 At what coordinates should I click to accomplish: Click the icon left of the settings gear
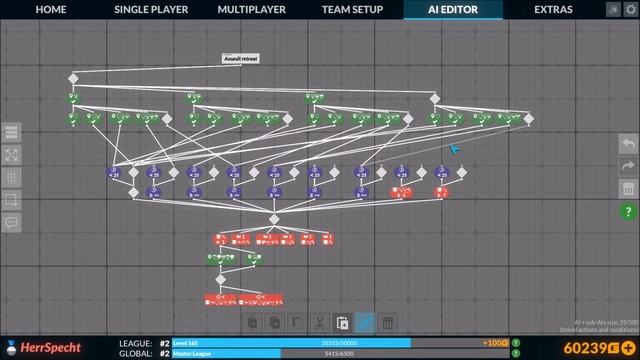613,9
